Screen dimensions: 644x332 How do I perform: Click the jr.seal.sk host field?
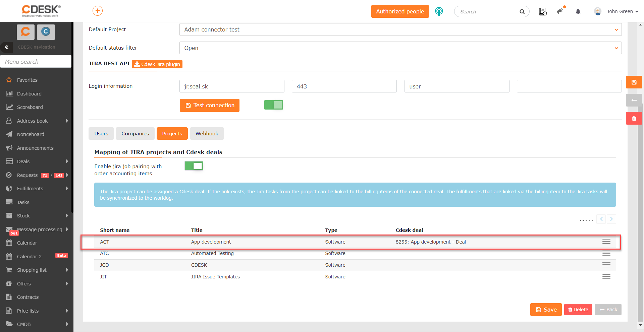(x=232, y=86)
